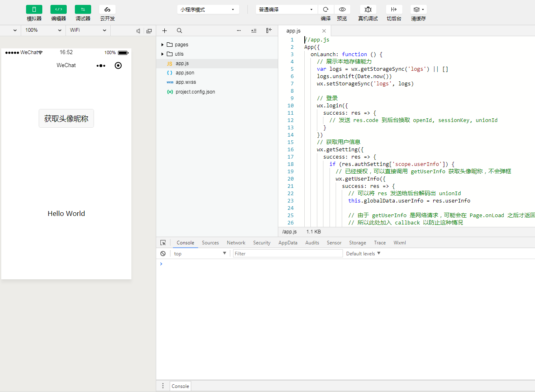Click the compile (编译) refresh icon
Image resolution: width=535 pixels, height=392 pixels.
[x=325, y=9]
